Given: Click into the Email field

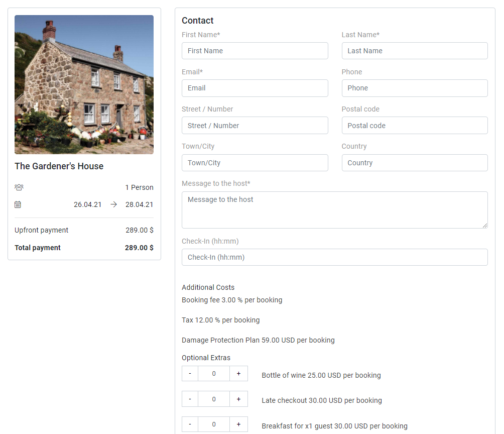Looking at the screenshot, I should pos(255,88).
